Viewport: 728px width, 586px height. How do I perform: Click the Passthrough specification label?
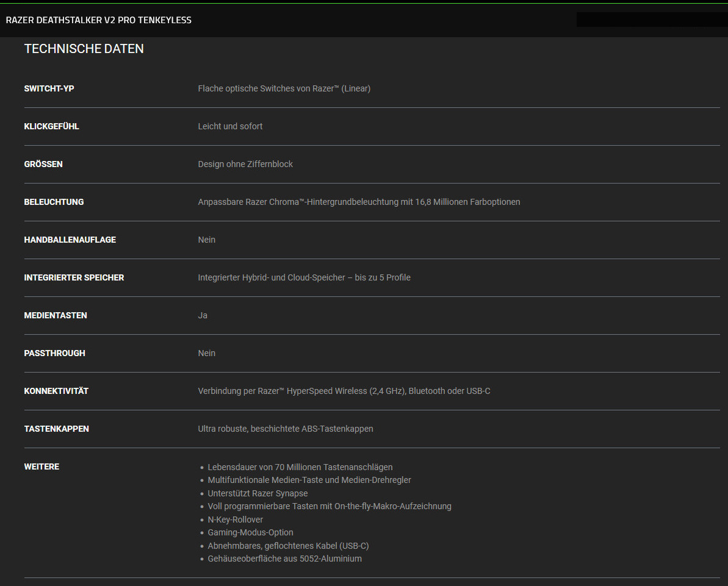tap(54, 353)
